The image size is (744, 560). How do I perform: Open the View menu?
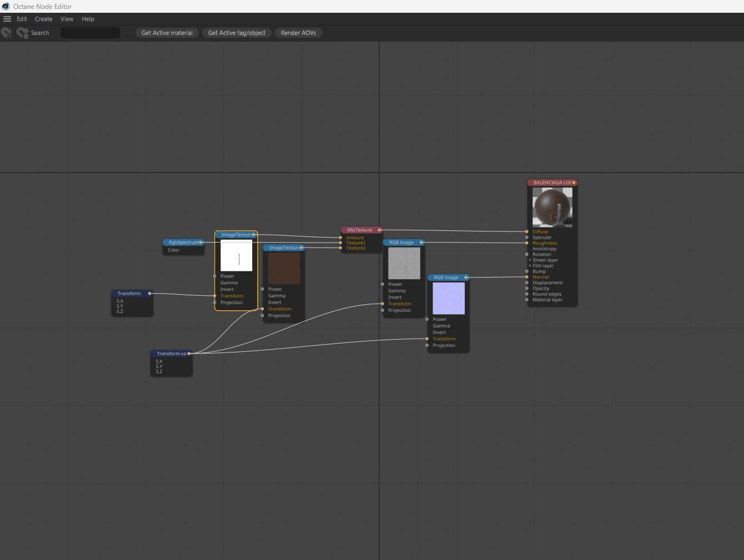[x=67, y=19]
